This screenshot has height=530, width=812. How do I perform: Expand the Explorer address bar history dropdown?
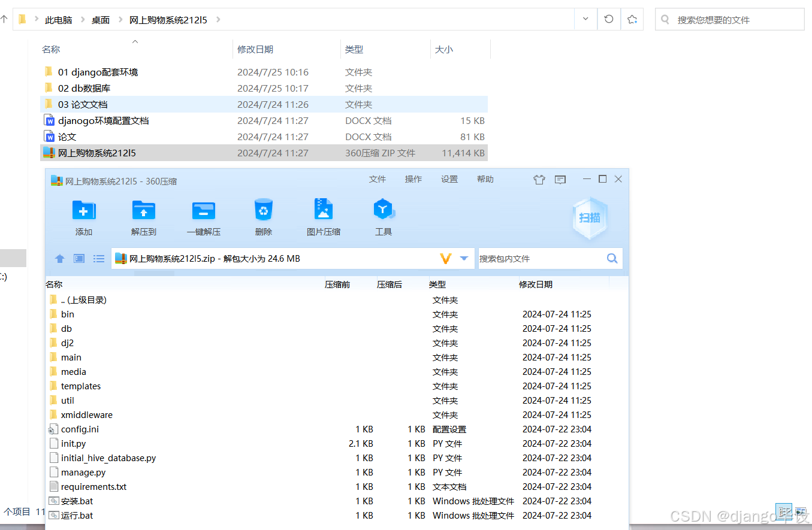click(585, 19)
